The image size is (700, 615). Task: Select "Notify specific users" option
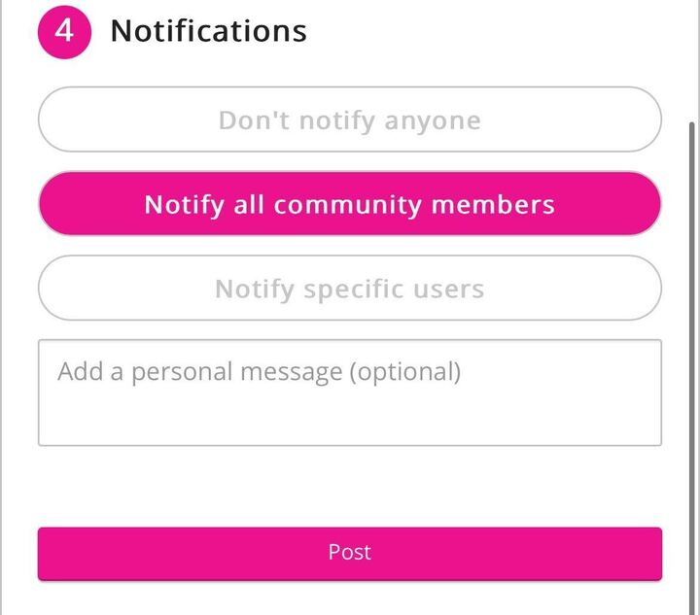349,289
